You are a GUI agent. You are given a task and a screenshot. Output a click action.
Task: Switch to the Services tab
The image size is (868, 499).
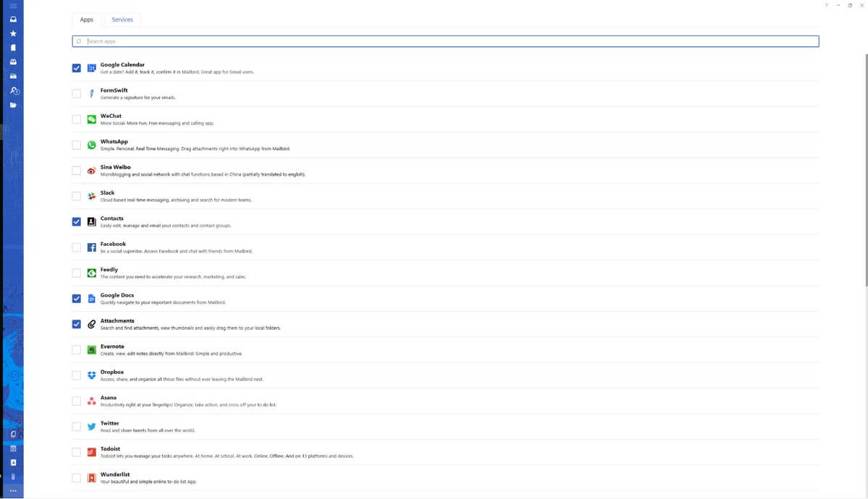pos(122,20)
